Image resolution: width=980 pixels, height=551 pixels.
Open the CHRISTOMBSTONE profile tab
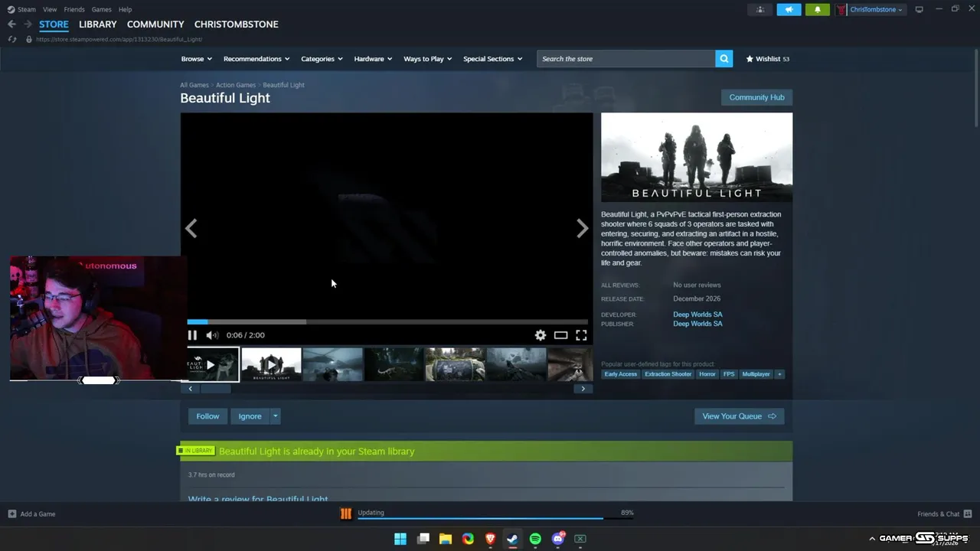click(x=237, y=24)
